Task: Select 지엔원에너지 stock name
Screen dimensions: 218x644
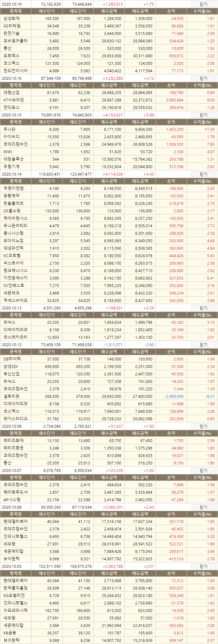Action: 16,278
